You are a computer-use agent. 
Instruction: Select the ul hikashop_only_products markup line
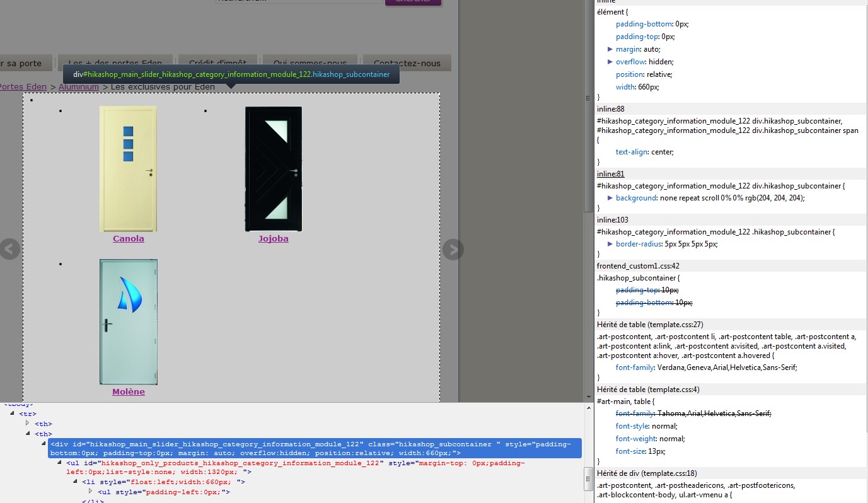(x=296, y=467)
